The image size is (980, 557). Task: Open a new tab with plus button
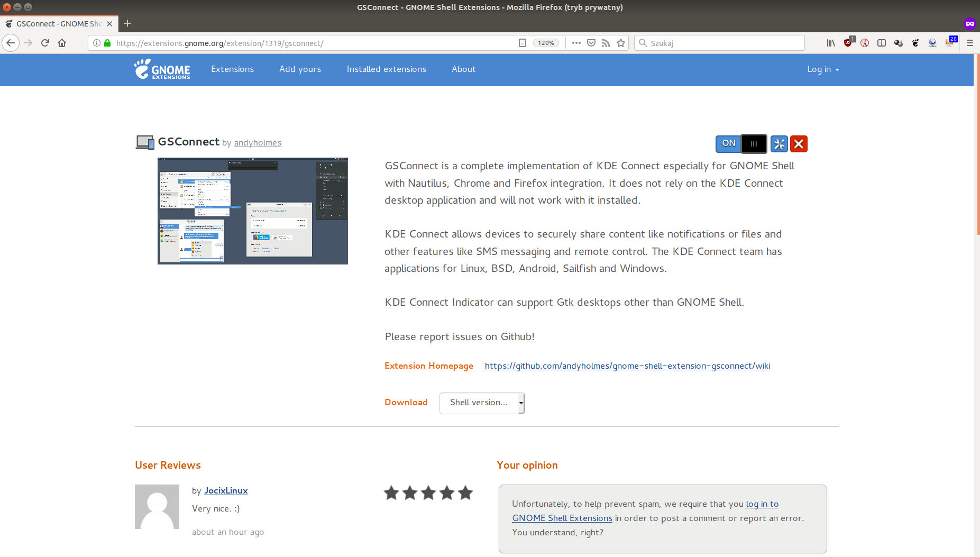coord(127,23)
